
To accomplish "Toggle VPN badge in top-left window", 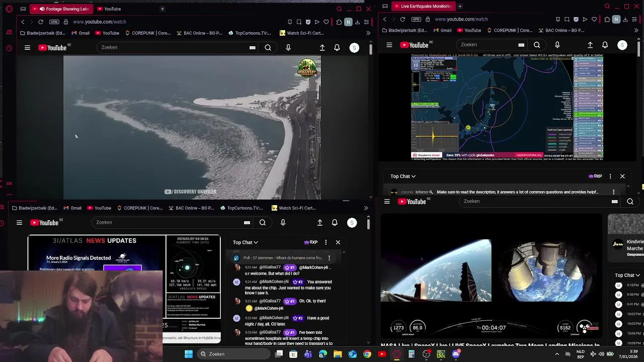I will pos(54,22).
